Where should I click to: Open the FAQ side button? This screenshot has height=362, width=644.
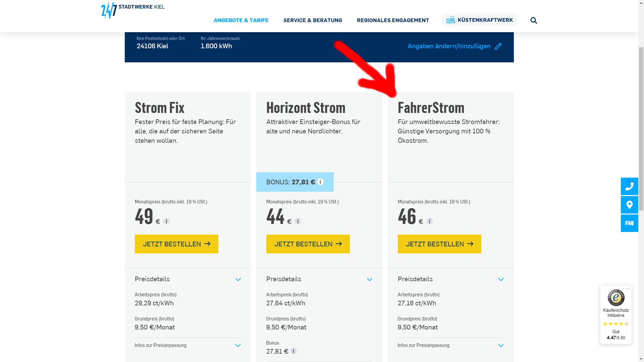tap(629, 223)
